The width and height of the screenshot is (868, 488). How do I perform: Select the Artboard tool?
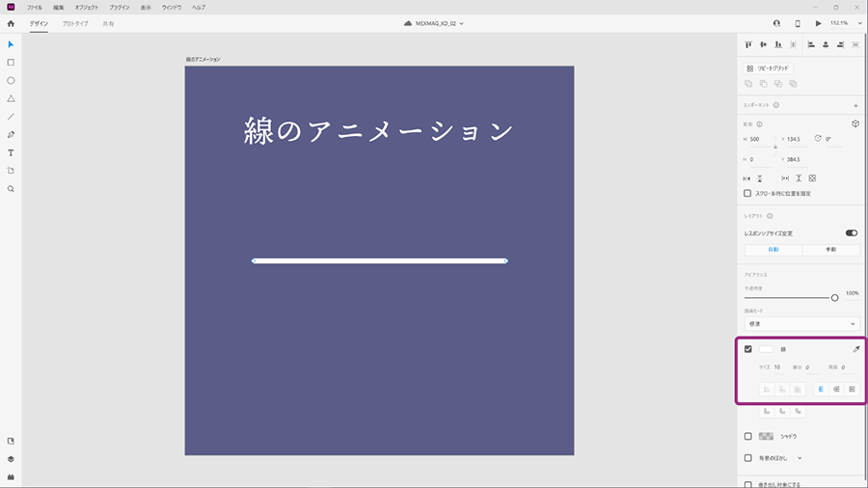(x=11, y=171)
